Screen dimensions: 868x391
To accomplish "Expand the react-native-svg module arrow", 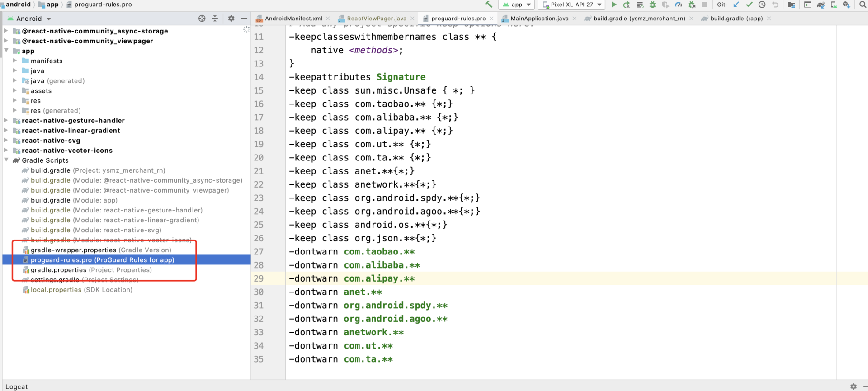I will coord(6,140).
